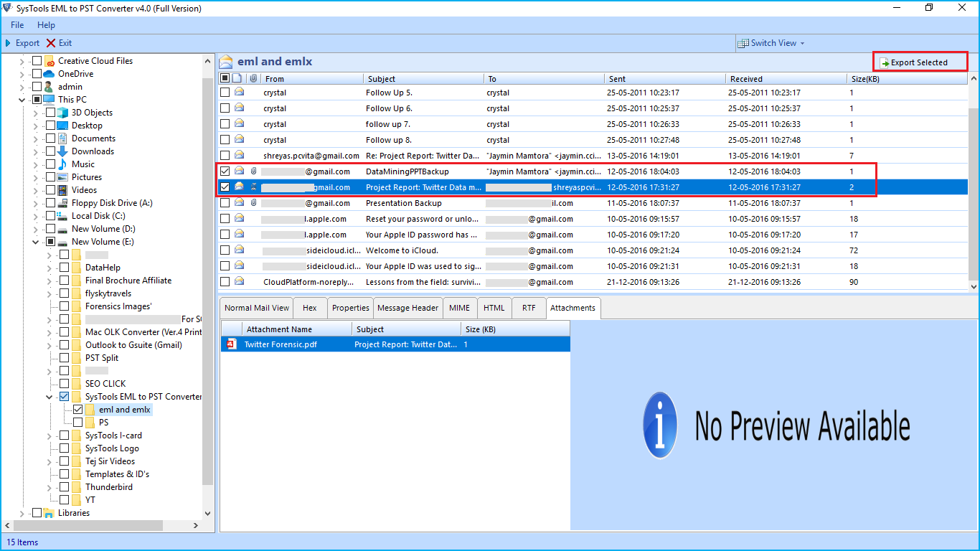Viewport: 980px width, 551px height.
Task: Click the Creative Cloud Files folder icon
Action: pyautogui.click(x=50, y=61)
